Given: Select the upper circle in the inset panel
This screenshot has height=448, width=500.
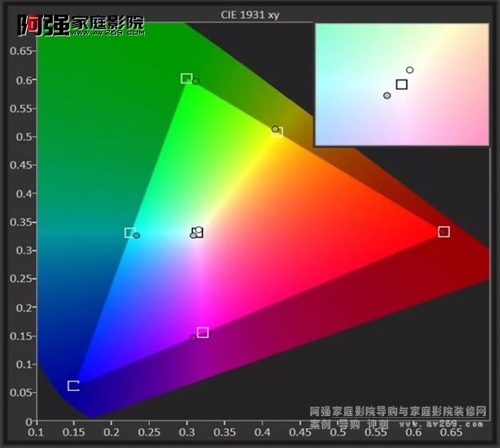Looking at the screenshot, I should pos(410,70).
